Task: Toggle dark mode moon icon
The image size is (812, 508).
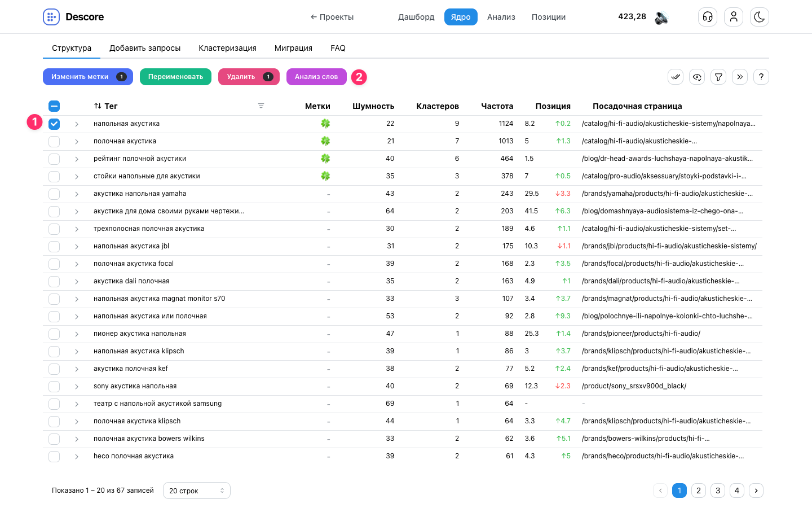Action: pos(760,17)
